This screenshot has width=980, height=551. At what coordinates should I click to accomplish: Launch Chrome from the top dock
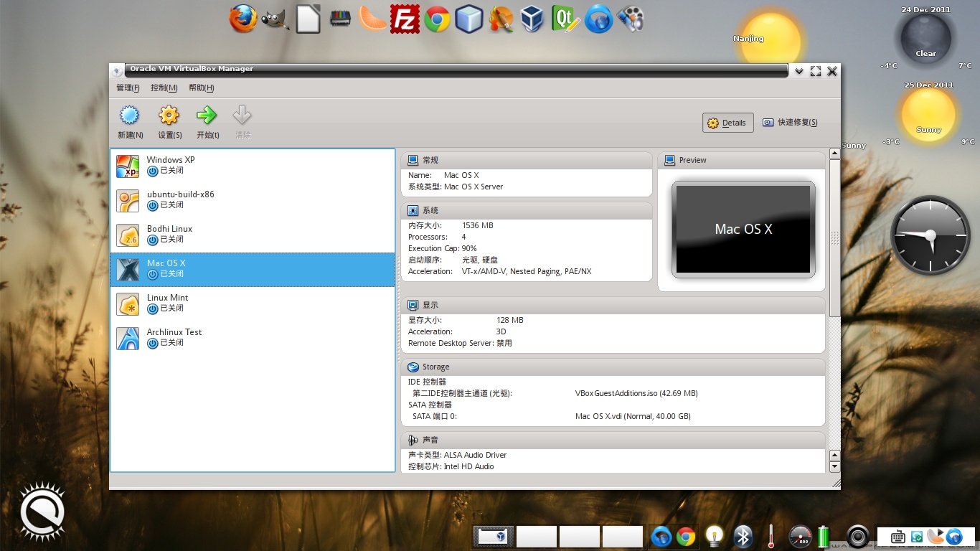(437, 19)
